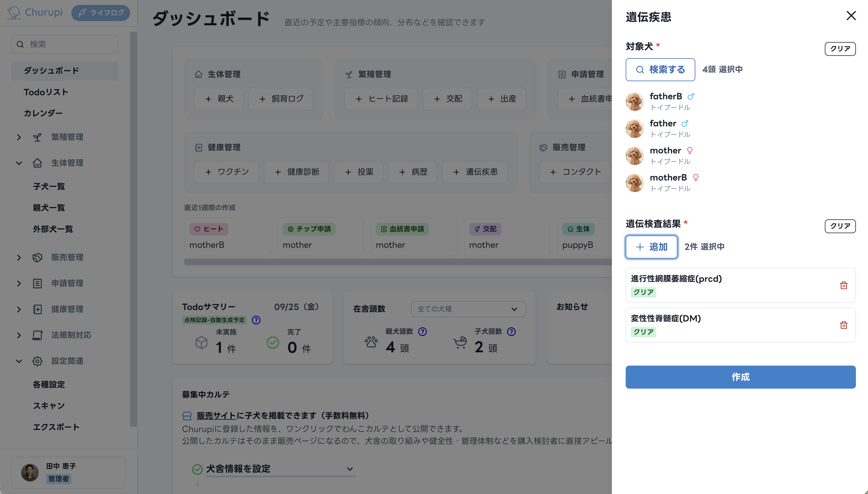Screen dimensions: 868x494
Task: Expand the 販売管理 sidebar section
Action: point(19,258)
